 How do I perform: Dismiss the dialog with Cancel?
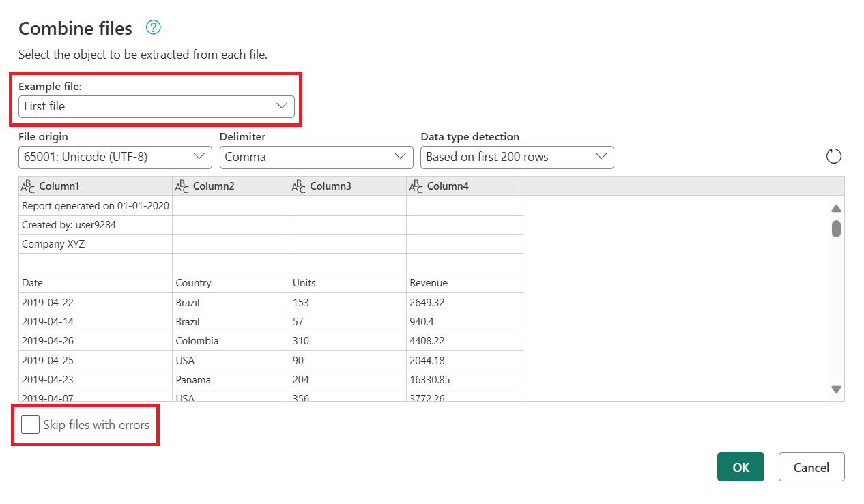pos(811,466)
